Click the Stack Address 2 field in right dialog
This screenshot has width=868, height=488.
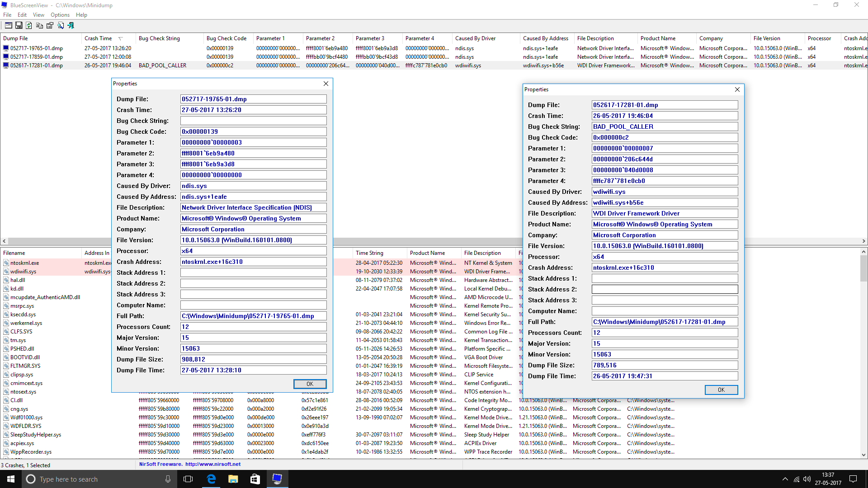665,289
